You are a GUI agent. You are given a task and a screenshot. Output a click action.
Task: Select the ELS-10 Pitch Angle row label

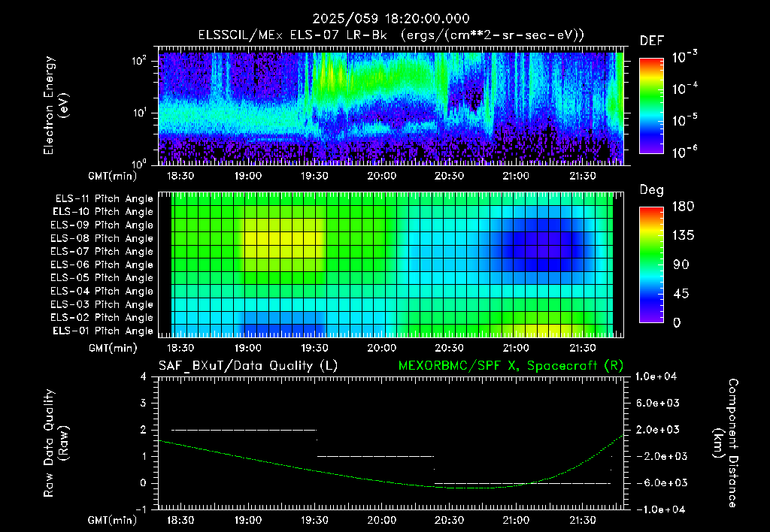[103, 212]
